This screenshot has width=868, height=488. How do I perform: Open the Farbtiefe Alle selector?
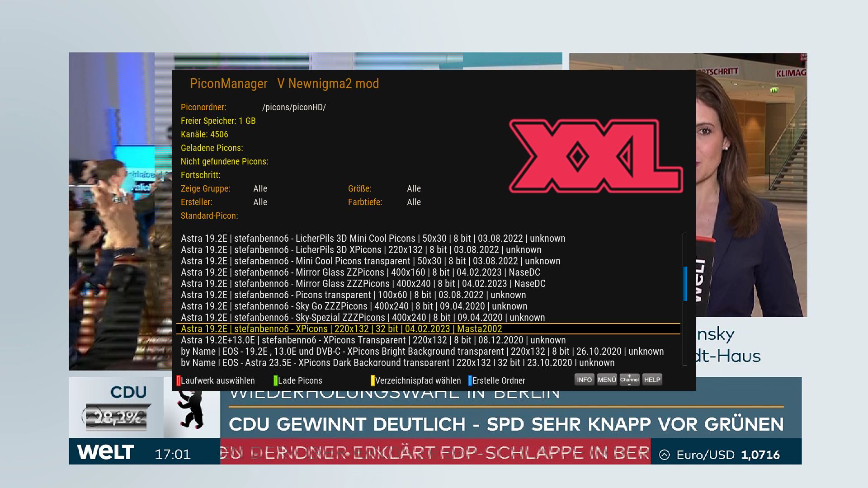pos(414,202)
